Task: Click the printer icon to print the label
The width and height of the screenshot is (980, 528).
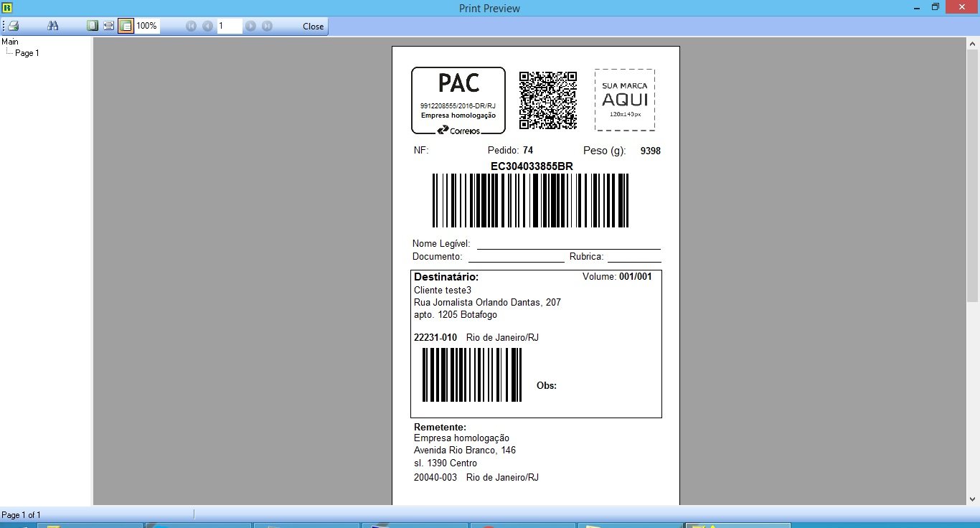Action: (x=14, y=26)
